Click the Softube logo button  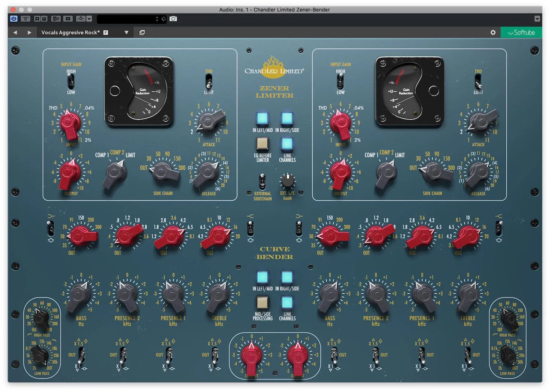click(x=521, y=33)
